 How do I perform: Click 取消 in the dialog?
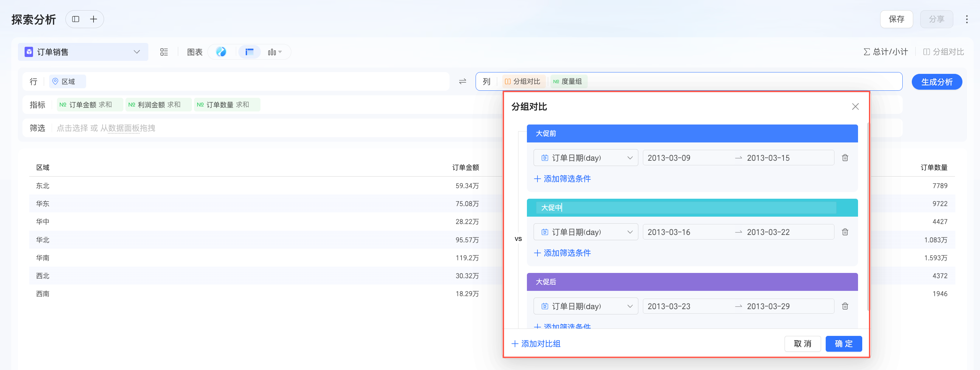(x=802, y=344)
